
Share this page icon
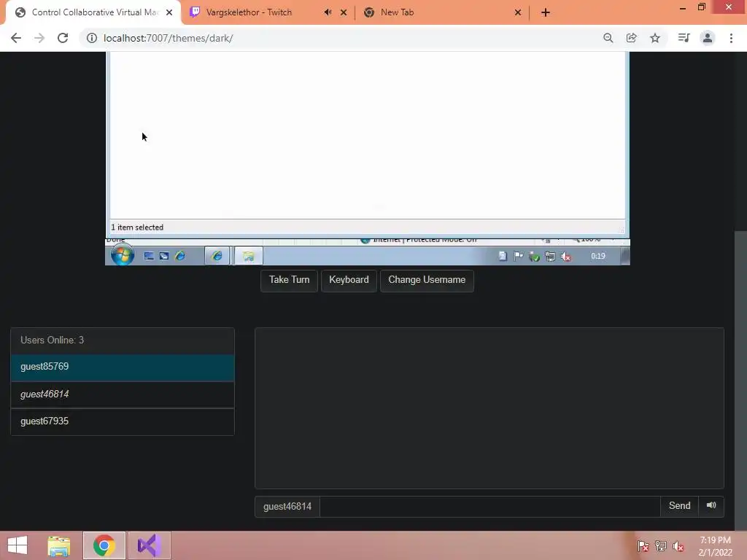point(631,38)
